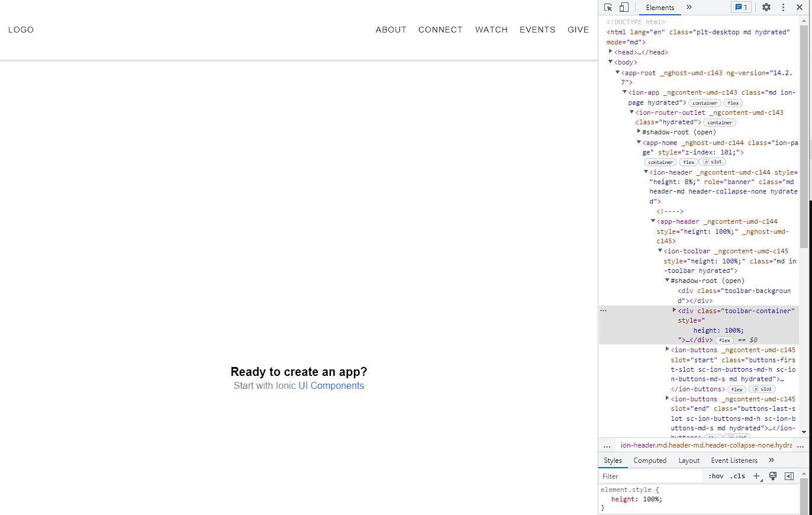Show more DevTools panel tabs
Image resolution: width=812 pixels, height=515 pixels.
click(689, 8)
